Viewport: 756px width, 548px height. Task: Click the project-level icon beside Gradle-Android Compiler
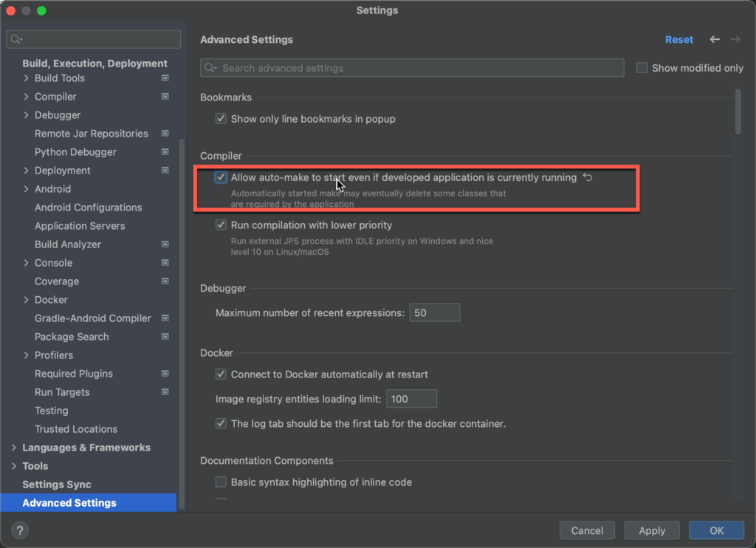165,318
